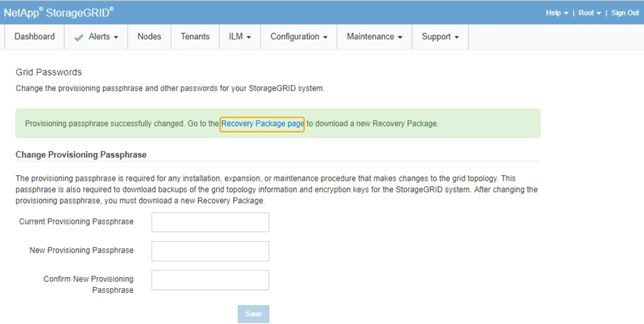The width and height of the screenshot is (644, 324).
Task: Expand the ILM dropdown menu
Action: (x=240, y=37)
